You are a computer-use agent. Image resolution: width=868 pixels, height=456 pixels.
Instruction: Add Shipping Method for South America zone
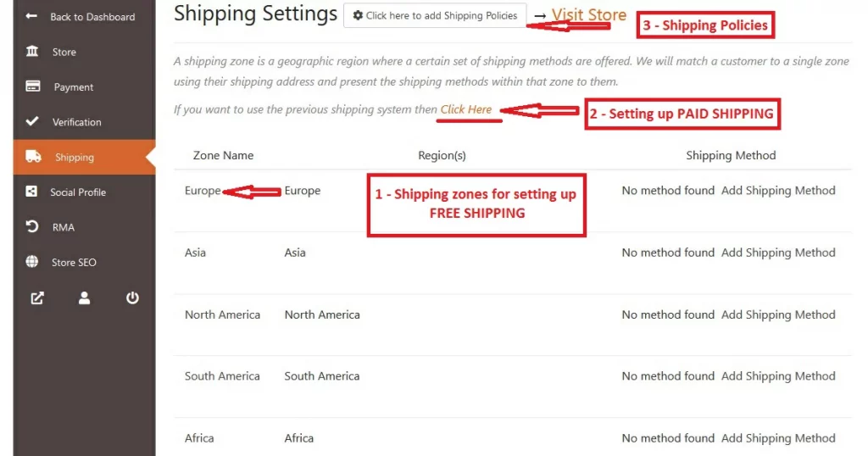point(778,375)
